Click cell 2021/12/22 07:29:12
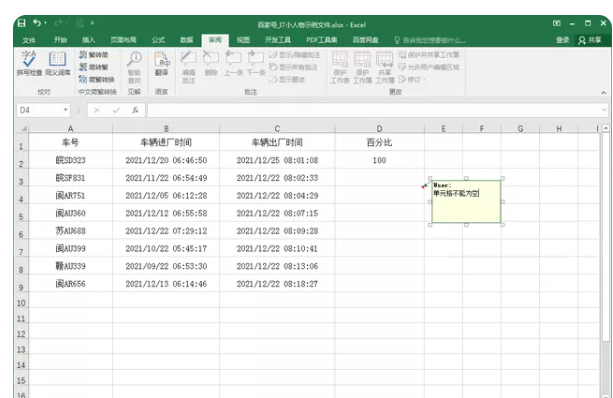Image resolution: width=613 pixels, height=398 pixels. click(166, 231)
